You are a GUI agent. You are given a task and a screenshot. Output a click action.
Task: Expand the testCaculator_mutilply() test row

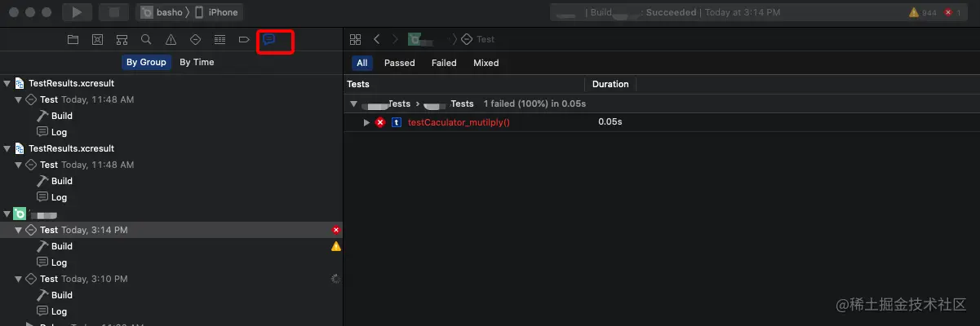(x=367, y=122)
